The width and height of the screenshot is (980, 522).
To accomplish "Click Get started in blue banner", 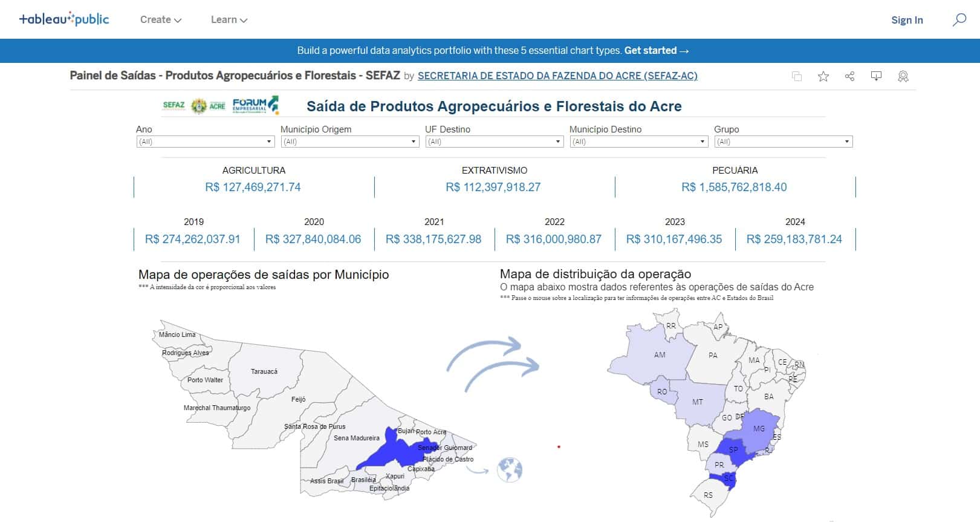I will click(x=657, y=51).
